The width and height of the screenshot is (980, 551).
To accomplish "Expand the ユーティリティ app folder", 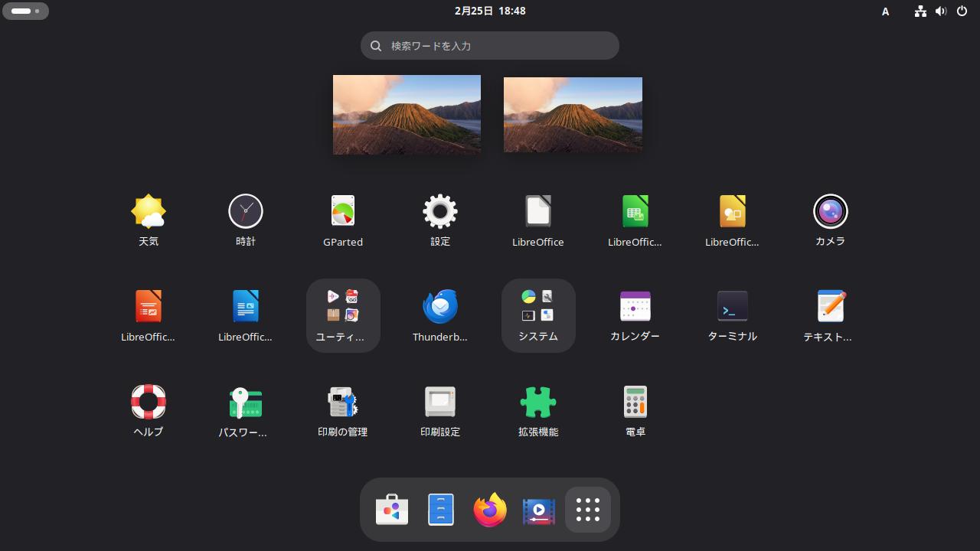I will coord(343,315).
